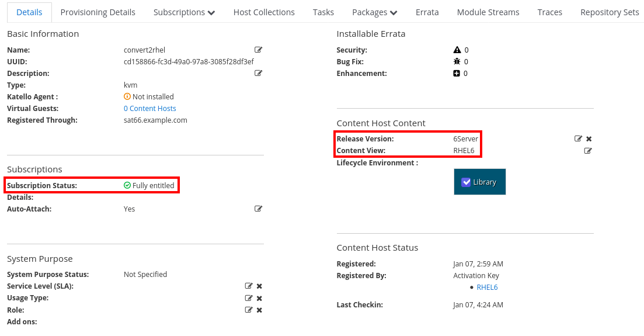Open the Module Streams tab
This screenshot has height=336, width=644.
point(488,12)
